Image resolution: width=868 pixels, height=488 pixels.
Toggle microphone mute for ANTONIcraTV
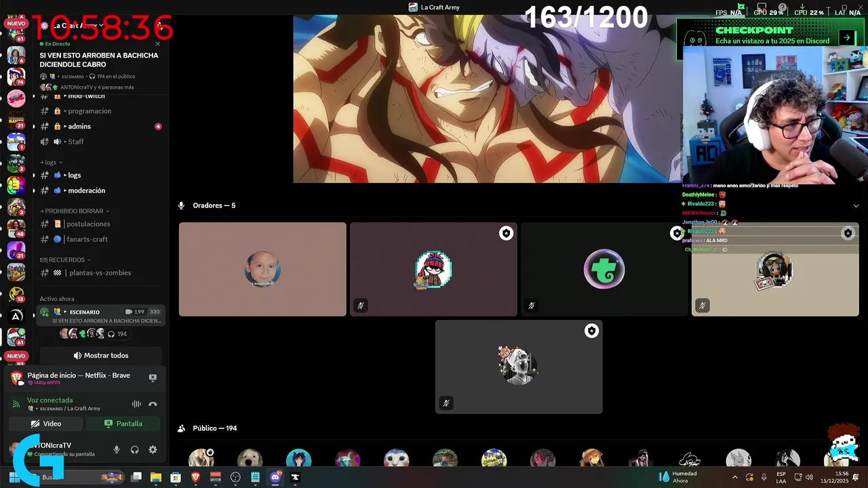coord(117,449)
